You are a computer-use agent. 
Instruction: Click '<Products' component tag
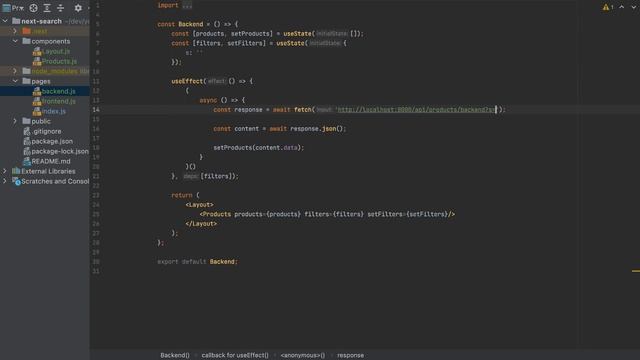215,214
